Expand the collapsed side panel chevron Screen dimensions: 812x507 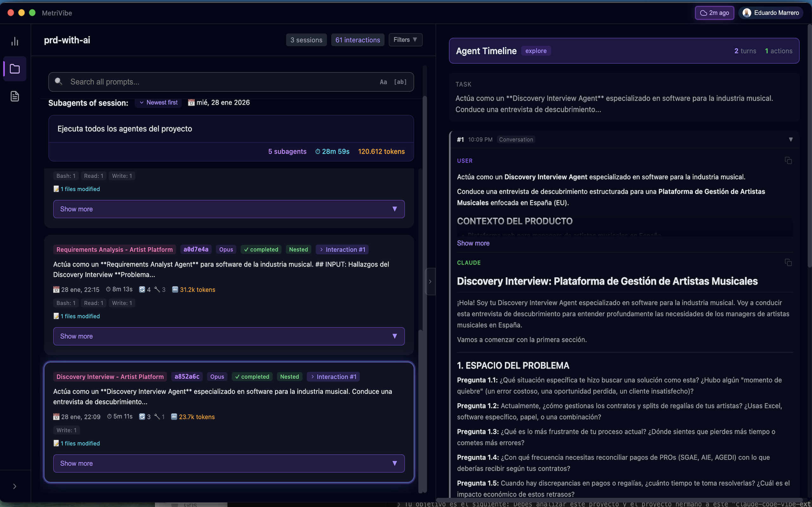tap(430, 281)
